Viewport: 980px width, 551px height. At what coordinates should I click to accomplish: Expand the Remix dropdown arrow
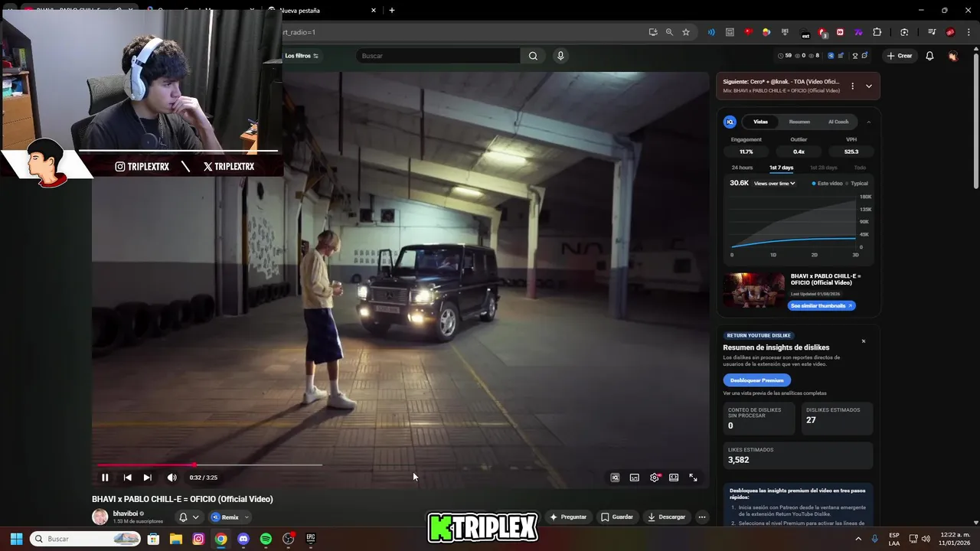tap(247, 517)
